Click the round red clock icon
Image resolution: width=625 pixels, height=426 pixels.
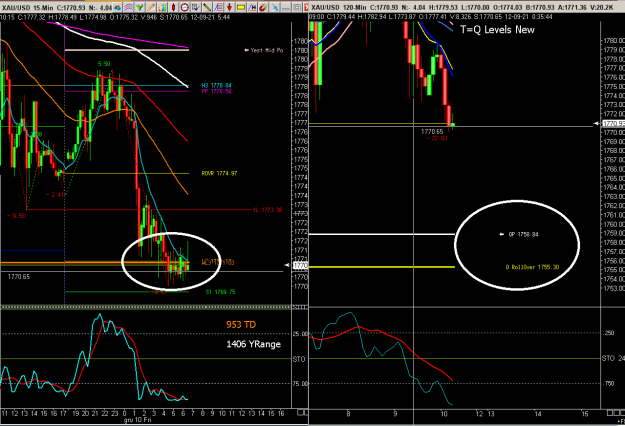point(185,7)
